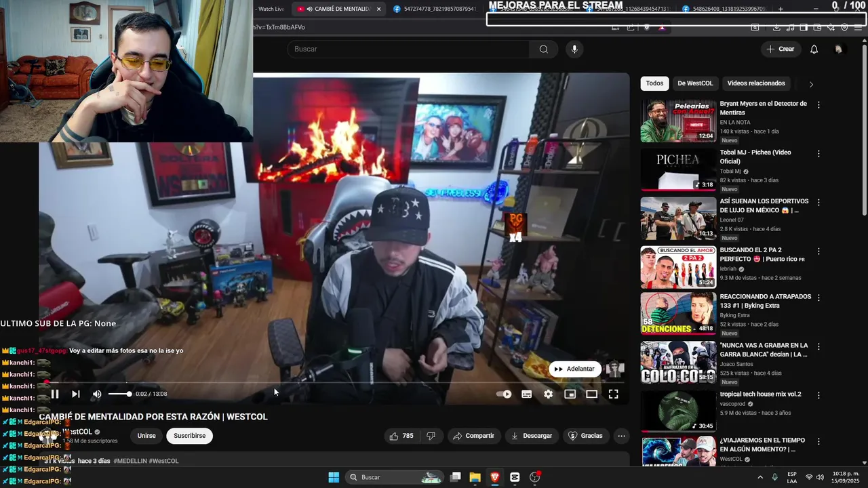Image resolution: width=868 pixels, height=488 pixels.
Task: Close the CAMBIÉ DE MENTALIDAD browser tab
Action: [379, 9]
